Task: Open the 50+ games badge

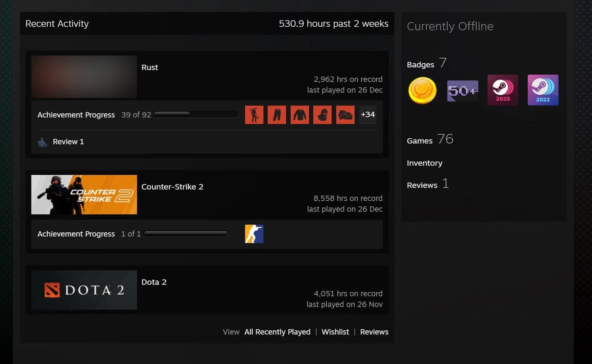Action: (462, 91)
